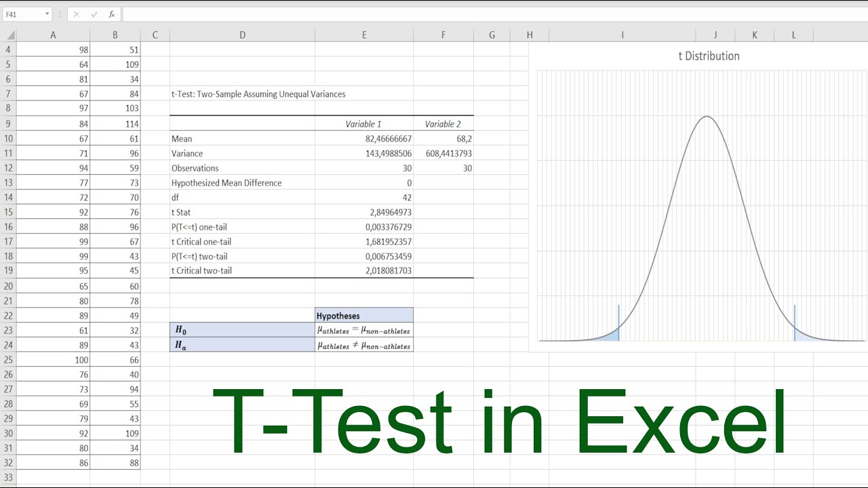The image size is (868, 488).
Task: Select column I header
Action: point(623,35)
